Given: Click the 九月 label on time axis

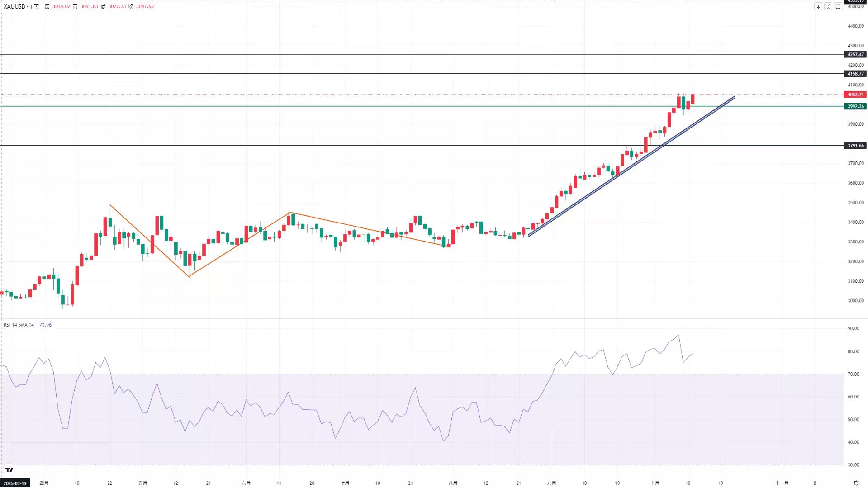Looking at the screenshot, I should tap(551, 483).
